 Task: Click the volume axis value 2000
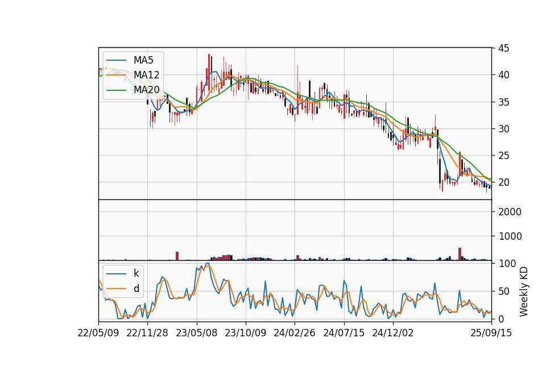(510, 212)
